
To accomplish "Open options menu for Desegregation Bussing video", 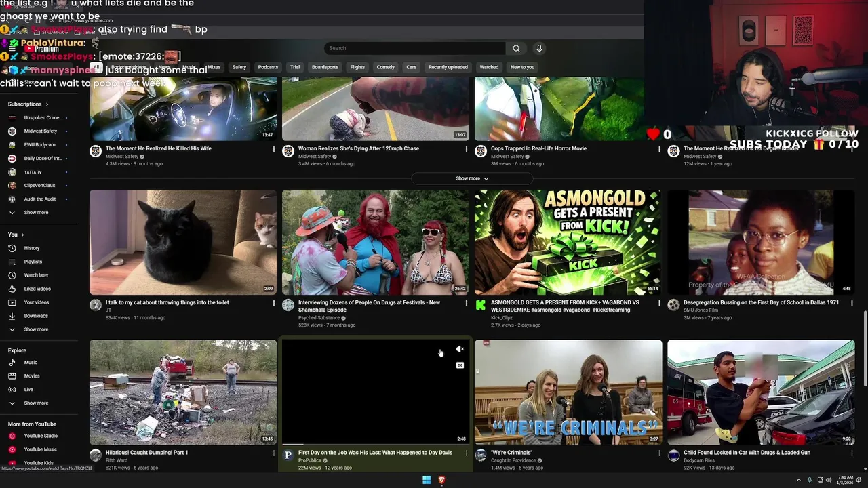I will (852, 303).
